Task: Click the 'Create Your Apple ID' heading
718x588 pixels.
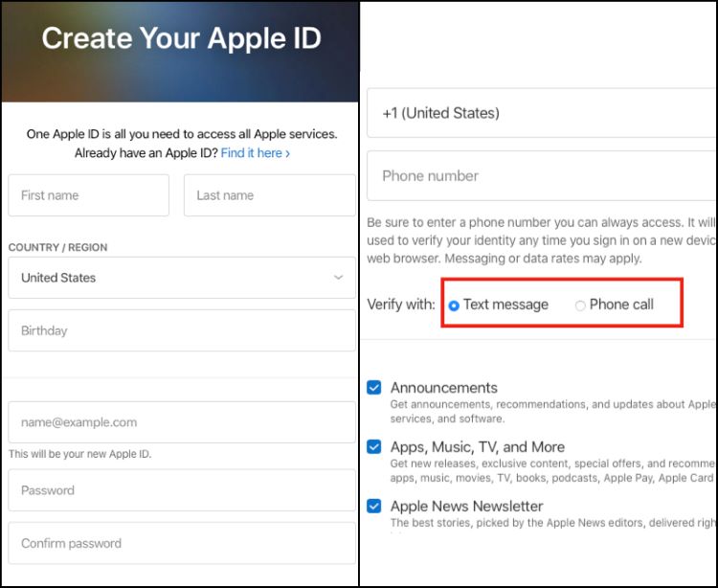Action: coord(181,38)
